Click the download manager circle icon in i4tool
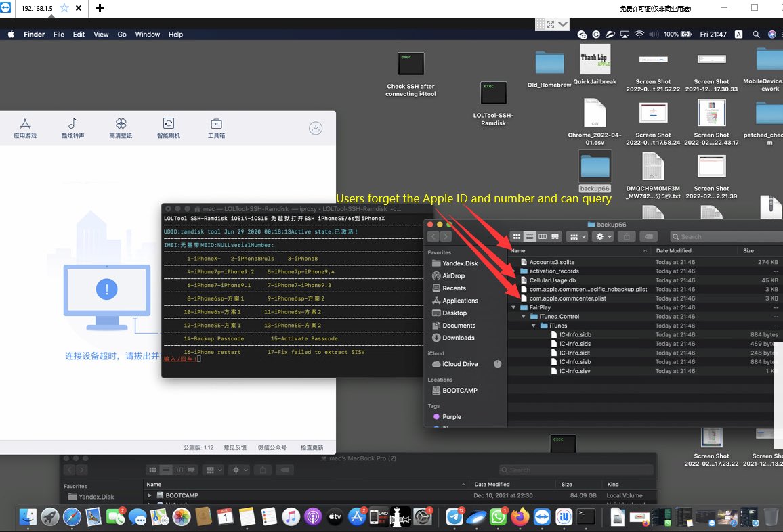This screenshot has width=783, height=532. [x=316, y=128]
